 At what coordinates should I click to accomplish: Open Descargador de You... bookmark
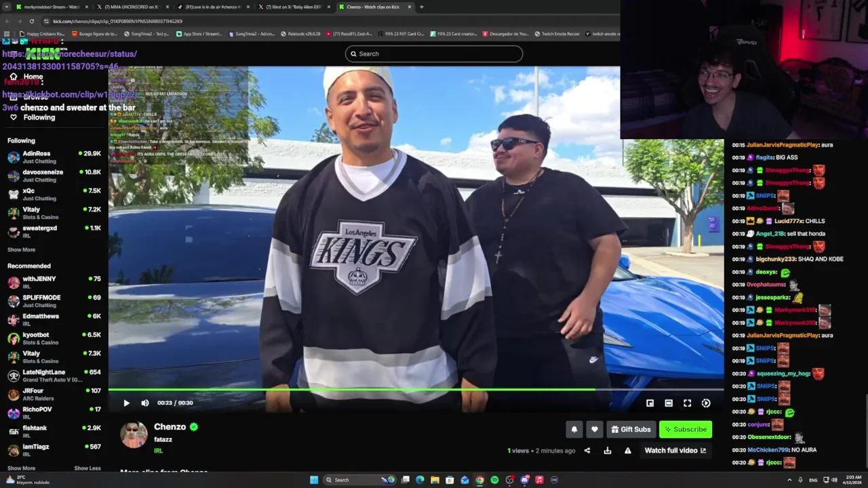(x=505, y=34)
